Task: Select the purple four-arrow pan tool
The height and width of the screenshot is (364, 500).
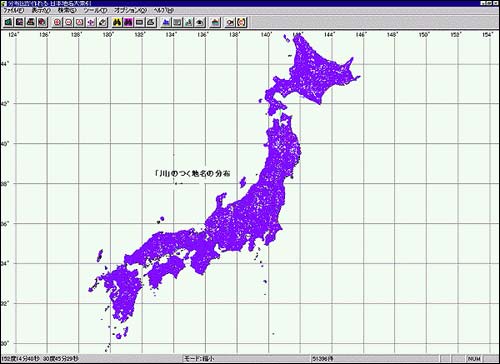Action: coord(91,22)
